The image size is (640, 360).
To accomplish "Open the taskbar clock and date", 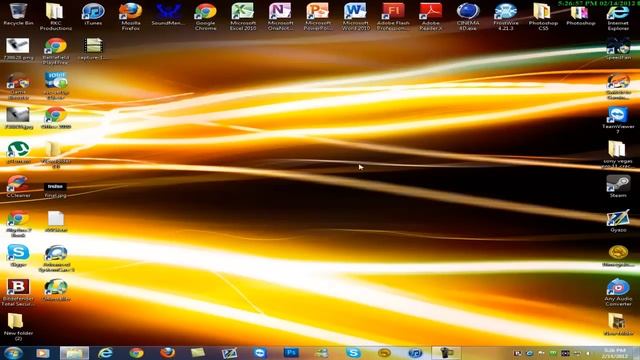I will click(x=615, y=353).
